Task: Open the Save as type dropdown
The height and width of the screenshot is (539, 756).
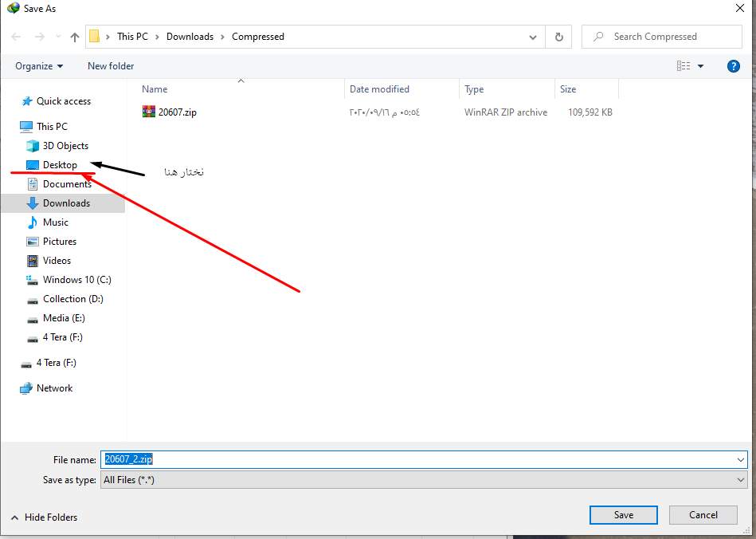Action: [x=424, y=480]
